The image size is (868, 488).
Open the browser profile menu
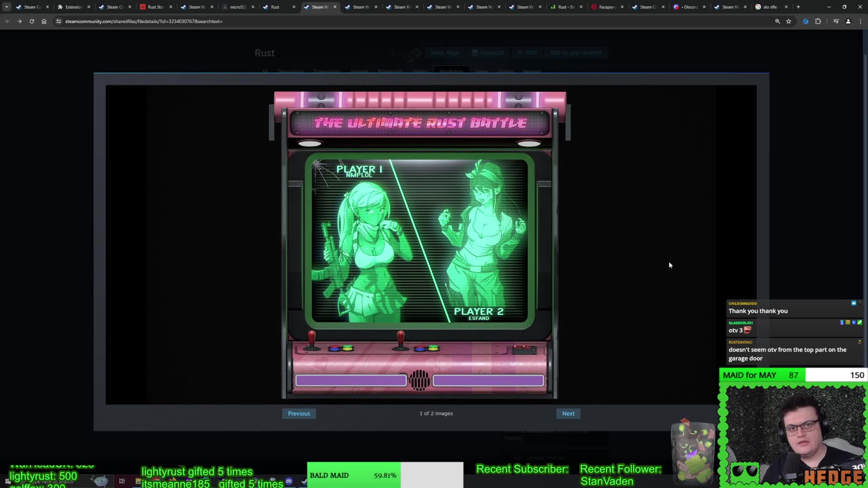point(848,21)
